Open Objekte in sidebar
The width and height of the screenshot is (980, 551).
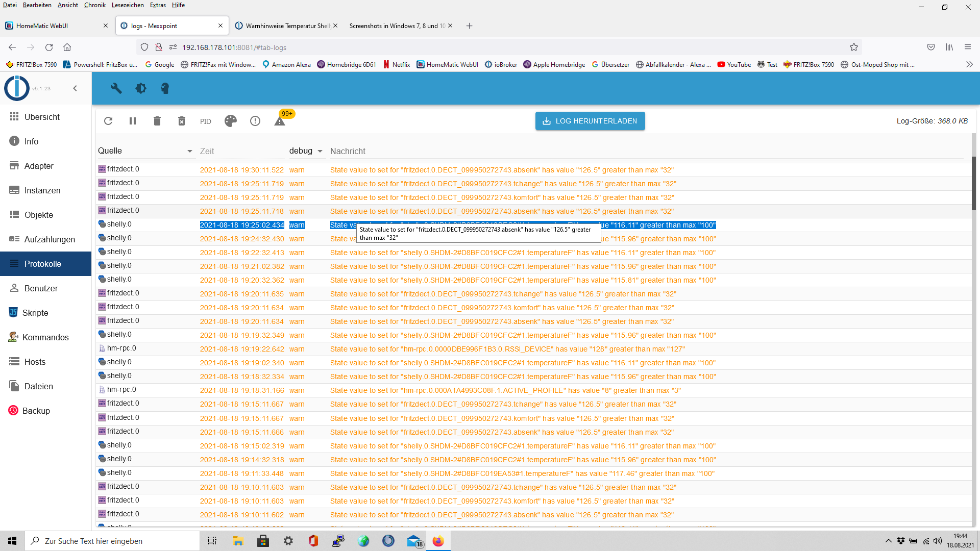[46, 215]
